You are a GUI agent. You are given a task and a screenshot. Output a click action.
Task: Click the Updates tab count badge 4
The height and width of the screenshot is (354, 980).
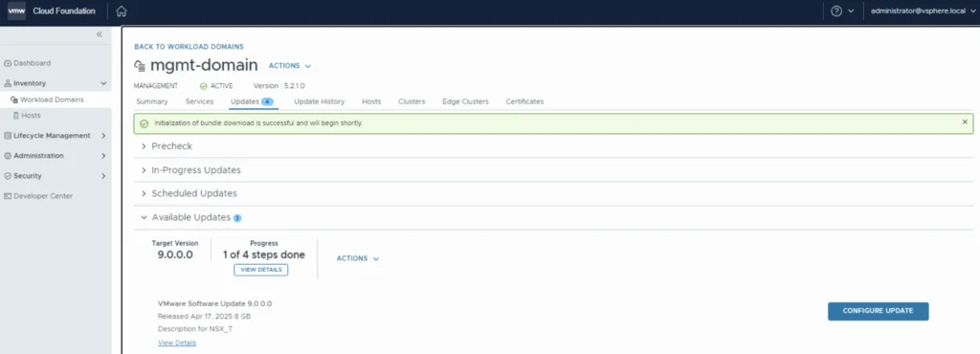click(x=268, y=101)
